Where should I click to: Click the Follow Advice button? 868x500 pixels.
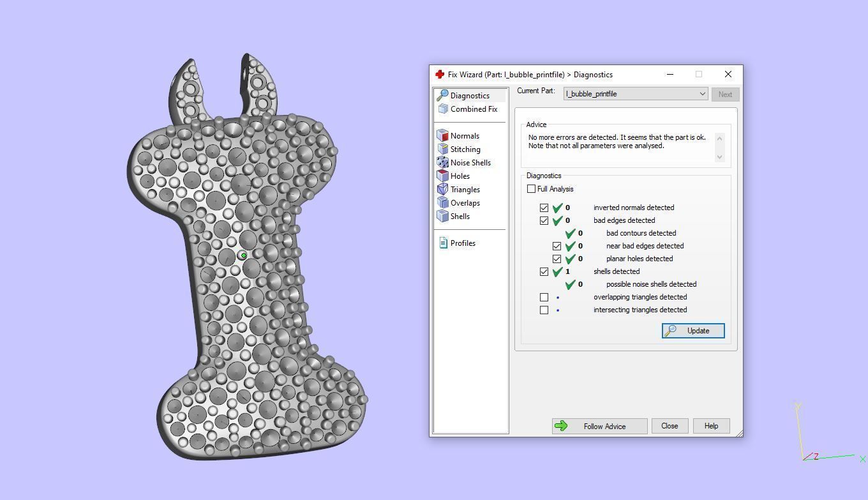(x=600, y=426)
